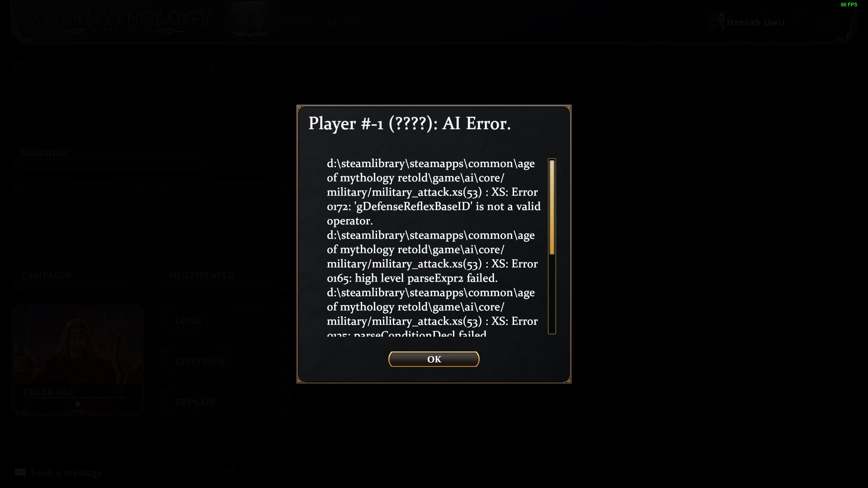Focus the Send a message input field

pyautogui.click(x=122, y=473)
